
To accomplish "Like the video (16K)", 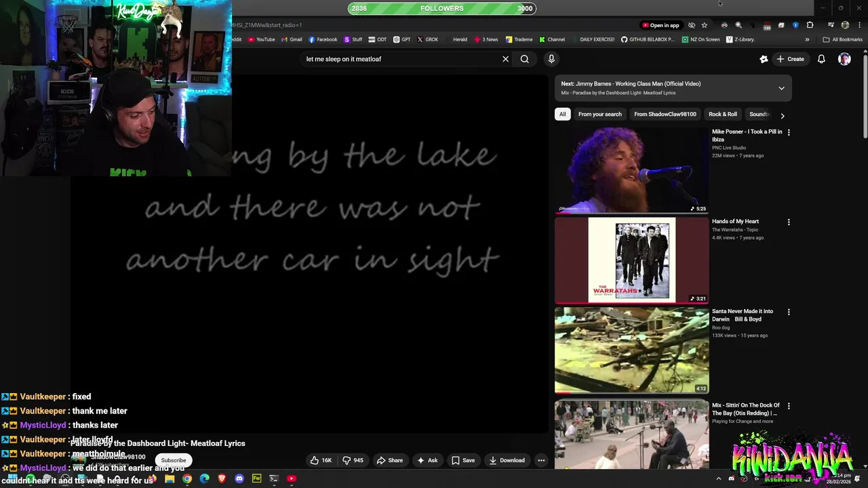I will tap(321, 460).
